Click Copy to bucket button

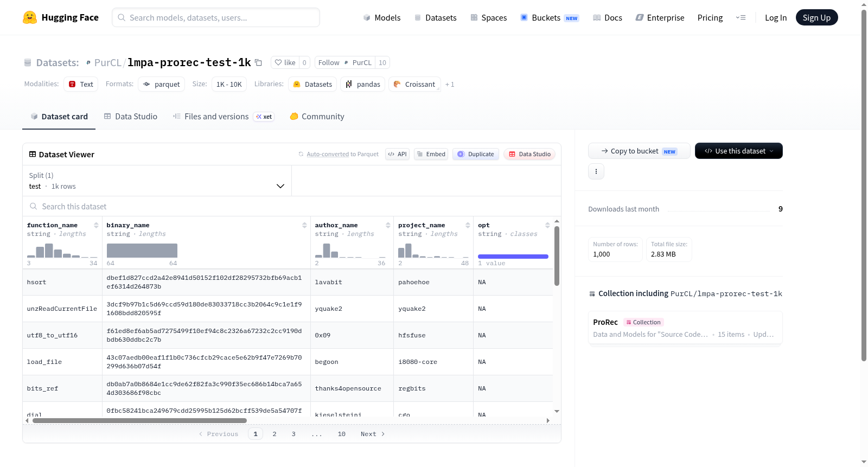639,151
